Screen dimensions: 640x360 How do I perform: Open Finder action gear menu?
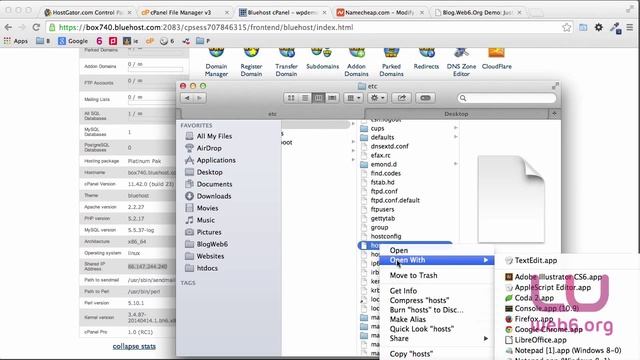click(x=377, y=98)
